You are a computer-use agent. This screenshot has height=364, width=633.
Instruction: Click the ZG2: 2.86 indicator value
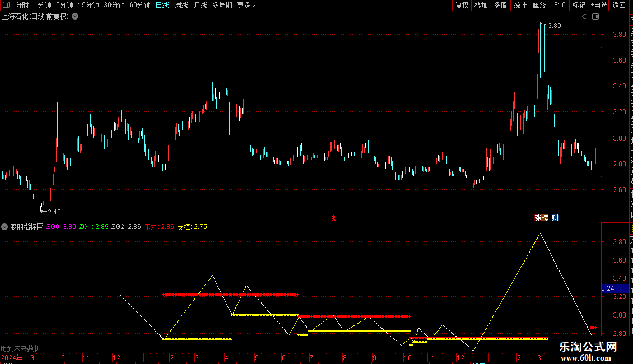[126, 227]
